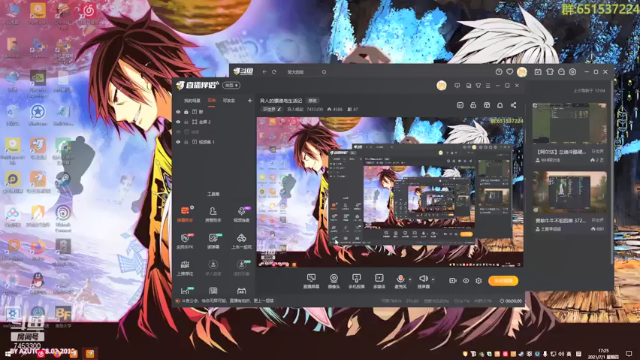Open the shop icon above the preview

pyautogui.click(x=487, y=105)
